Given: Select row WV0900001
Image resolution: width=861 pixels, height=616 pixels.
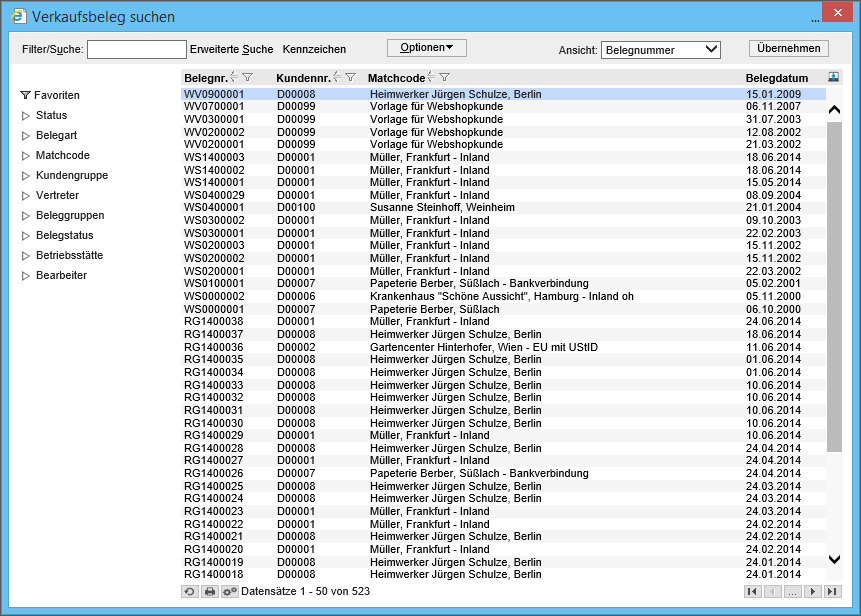Looking at the screenshot, I should click(x=504, y=94).
